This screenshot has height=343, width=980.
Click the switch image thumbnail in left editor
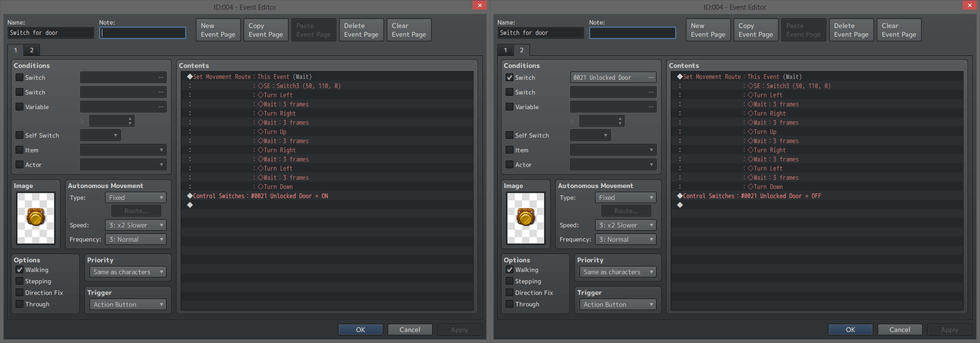tap(35, 218)
